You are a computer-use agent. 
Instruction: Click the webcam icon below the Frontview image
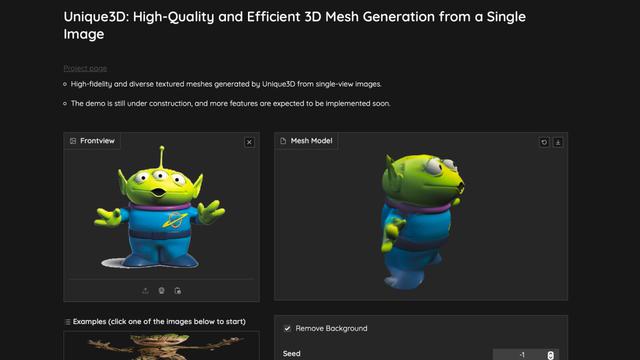pos(162,291)
